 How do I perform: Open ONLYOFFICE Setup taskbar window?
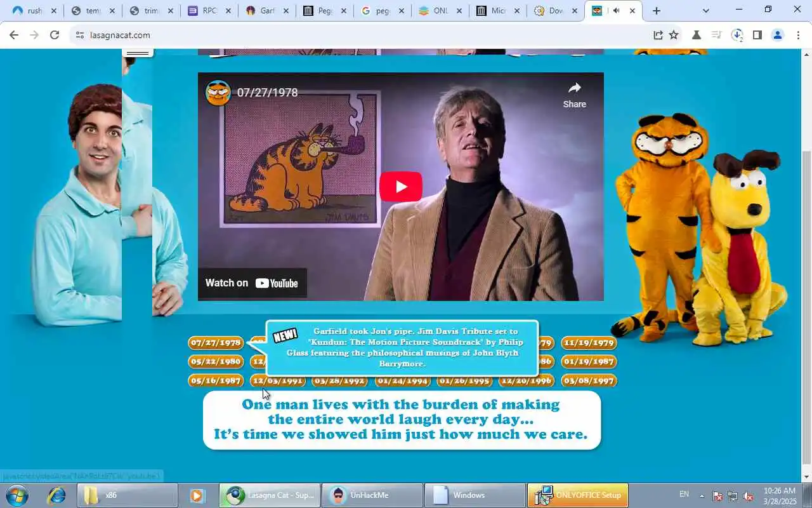coord(578,495)
